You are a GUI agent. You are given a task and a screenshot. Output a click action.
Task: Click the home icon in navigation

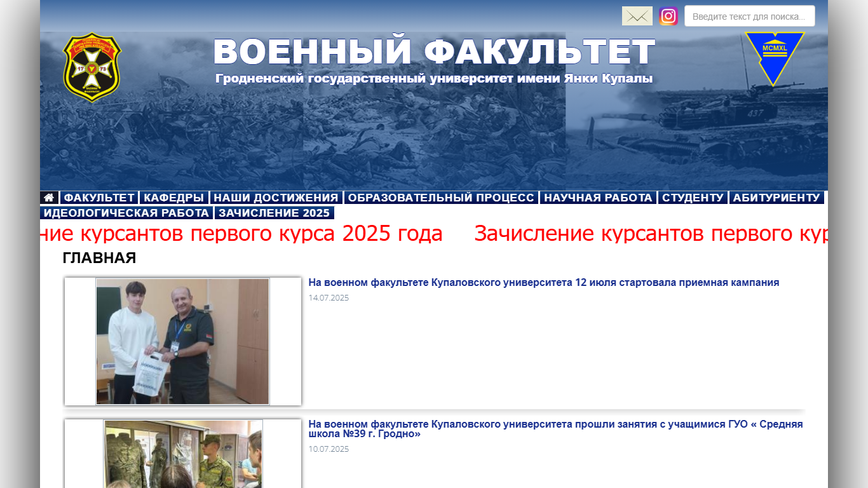[x=49, y=198]
